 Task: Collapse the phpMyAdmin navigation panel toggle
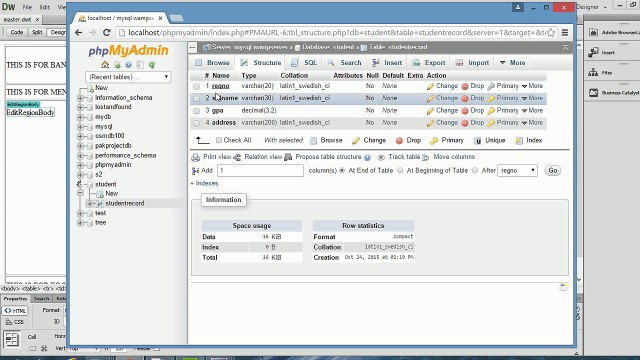[x=192, y=47]
